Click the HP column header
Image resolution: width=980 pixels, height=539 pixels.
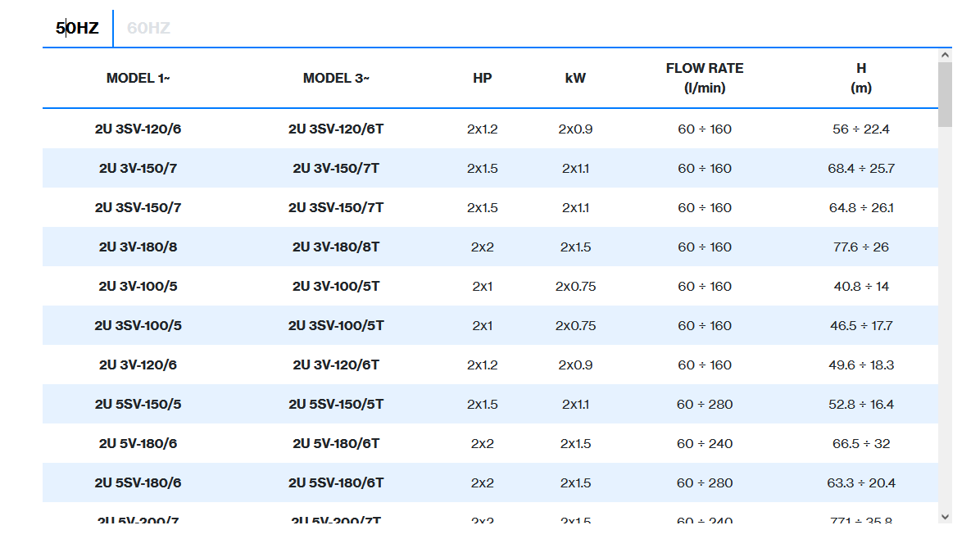[483, 79]
